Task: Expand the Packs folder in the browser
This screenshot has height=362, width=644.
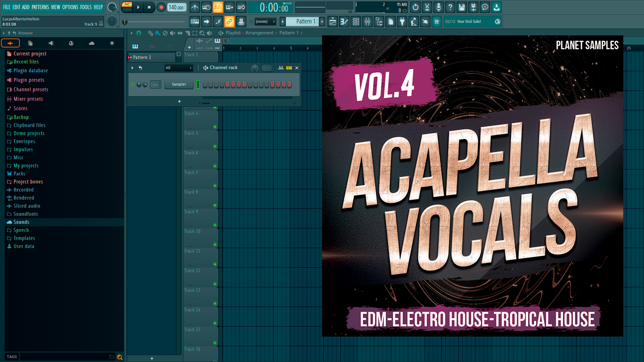Action: click(x=19, y=173)
